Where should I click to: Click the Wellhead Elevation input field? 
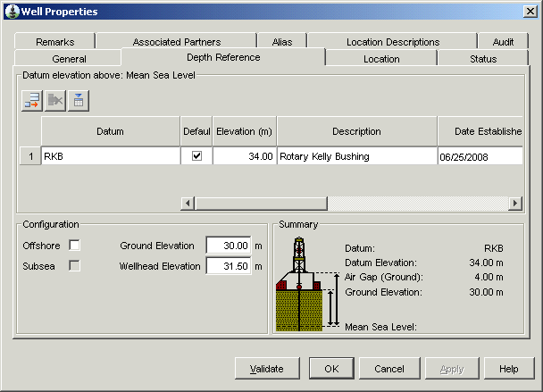click(x=229, y=266)
